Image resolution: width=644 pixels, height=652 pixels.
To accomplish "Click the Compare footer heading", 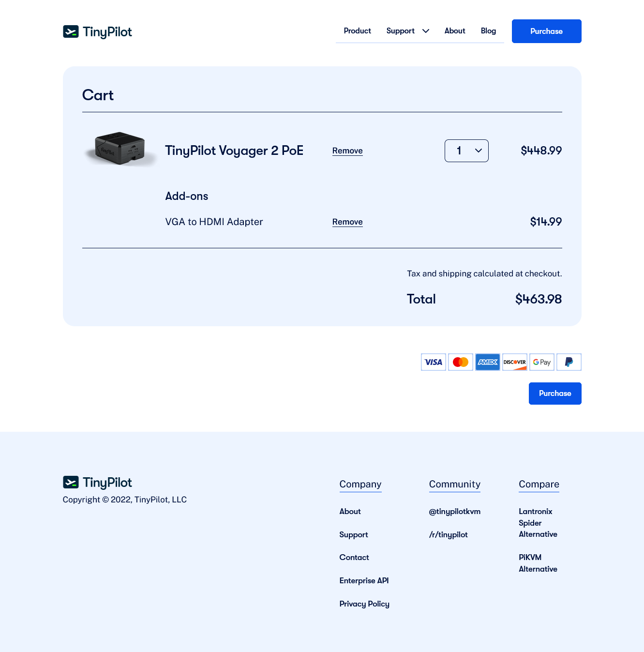I will point(539,485).
